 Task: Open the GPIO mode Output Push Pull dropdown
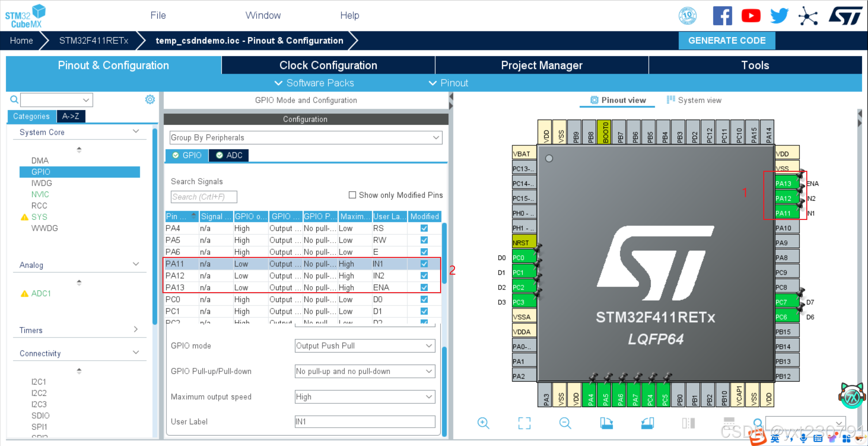click(x=364, y=346)
